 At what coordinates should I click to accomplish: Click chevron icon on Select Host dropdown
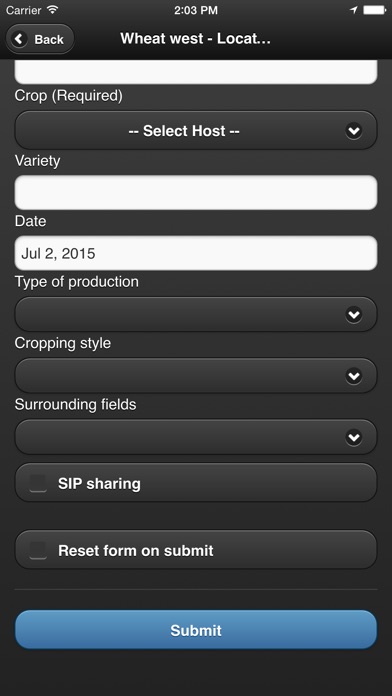click(354, 131)
